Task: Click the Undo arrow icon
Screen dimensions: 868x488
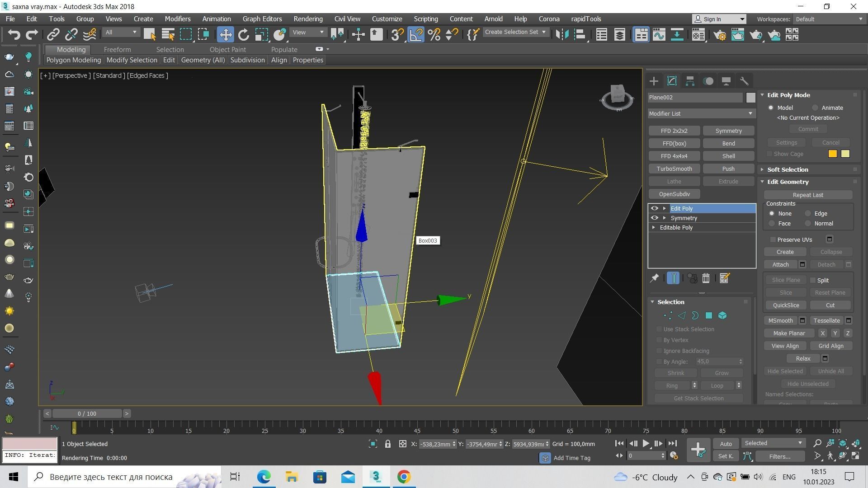Action: coord(14,35)
